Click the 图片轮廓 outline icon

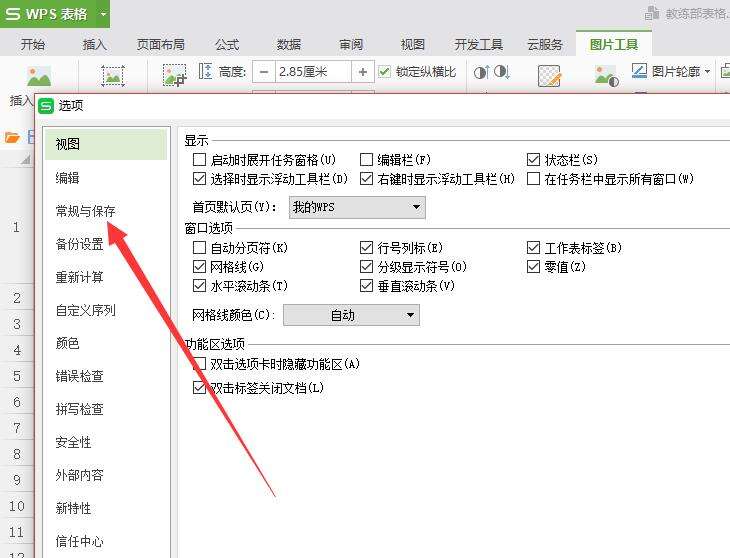click(639, 71)
